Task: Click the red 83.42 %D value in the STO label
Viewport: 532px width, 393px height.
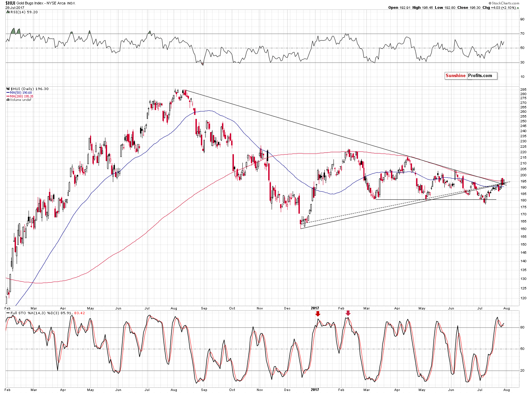Action: coord(79,313)
